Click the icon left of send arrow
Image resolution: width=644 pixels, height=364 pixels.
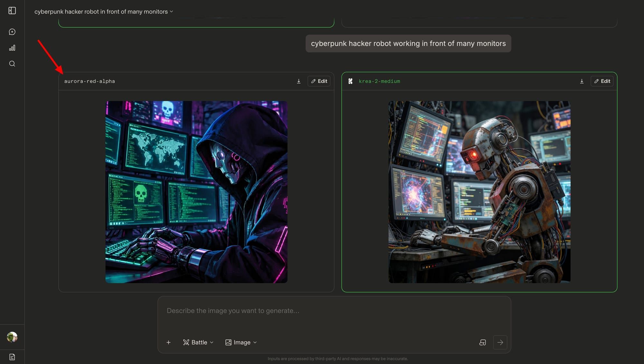tap(483, 342)
